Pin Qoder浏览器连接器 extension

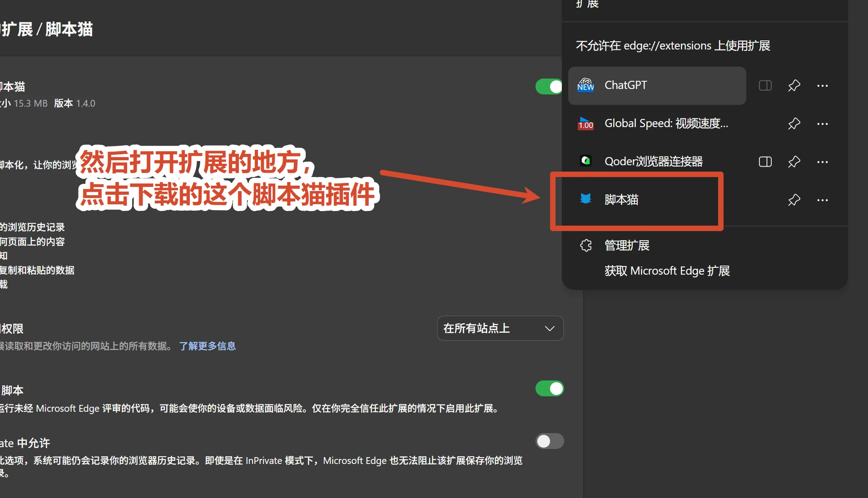point(794,162)
